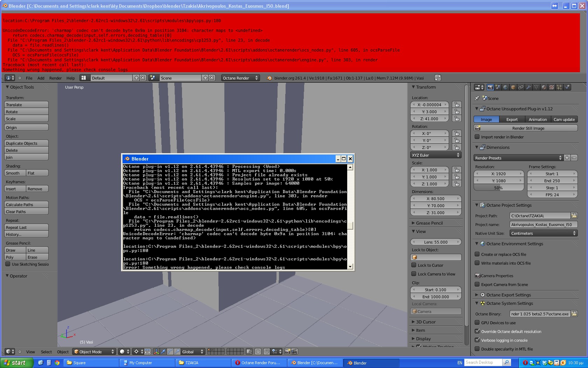The height and width of the screenshot is (368, 588).
Task: Open the Modifiers wrench tab
Action: 528,87
